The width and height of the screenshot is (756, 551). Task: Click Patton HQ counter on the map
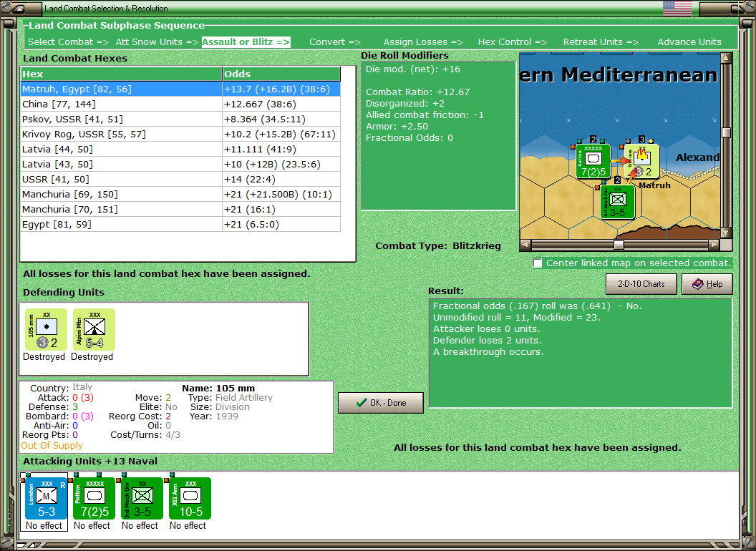pos(593,162)
